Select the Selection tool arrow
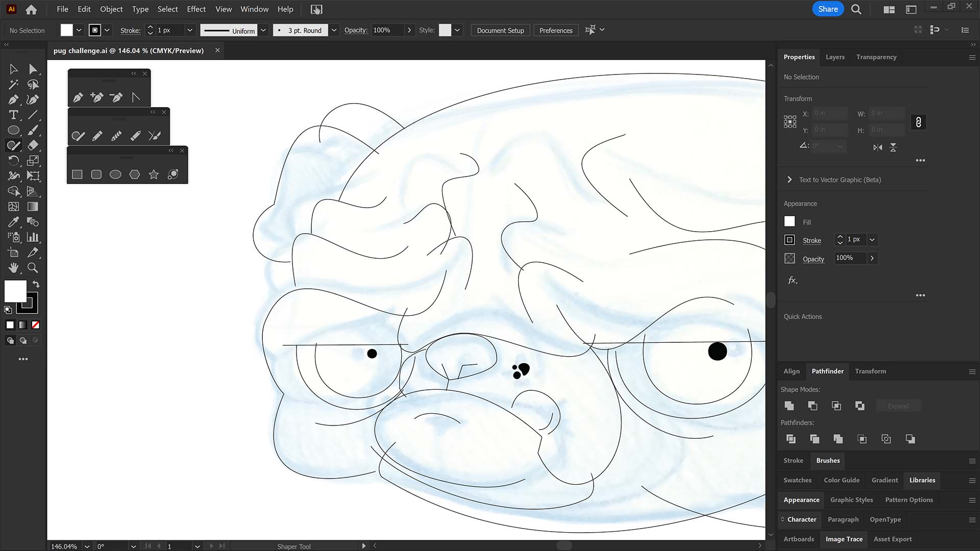This screenshot has width=980, height=551. tap(14, 69)
